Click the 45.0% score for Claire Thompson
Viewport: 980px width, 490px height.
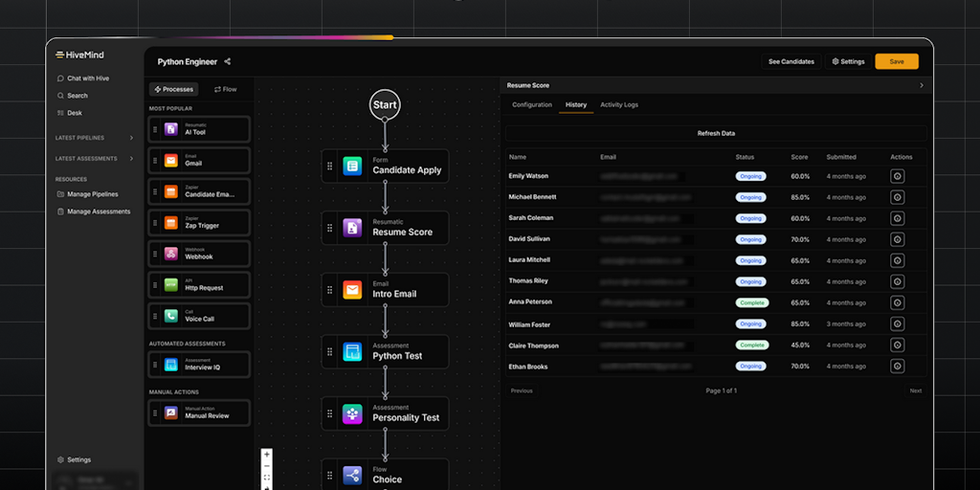[x=800, y=345]
